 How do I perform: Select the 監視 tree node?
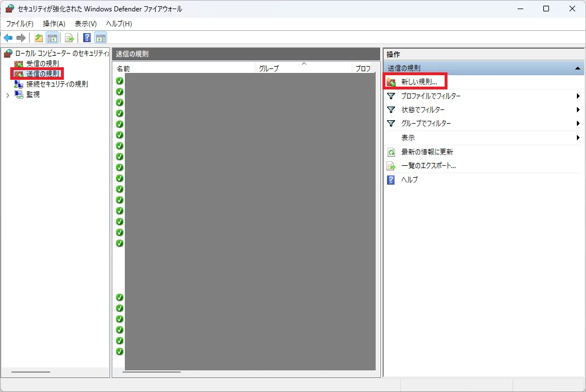(33, 95)
